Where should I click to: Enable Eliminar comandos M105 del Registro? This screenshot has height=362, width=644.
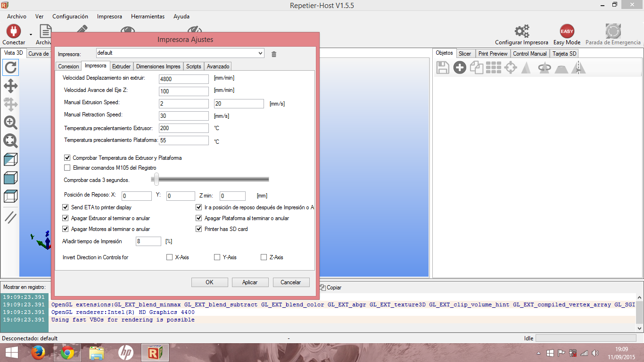pyautogui.click(x=67, y=168)
